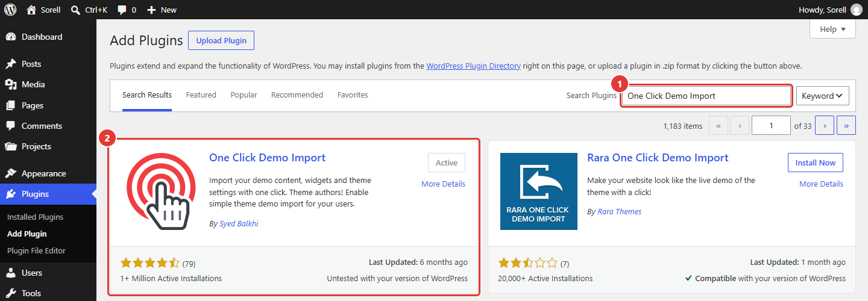
Task: Click the Tools wrench icon
Action: coord(11,293)
